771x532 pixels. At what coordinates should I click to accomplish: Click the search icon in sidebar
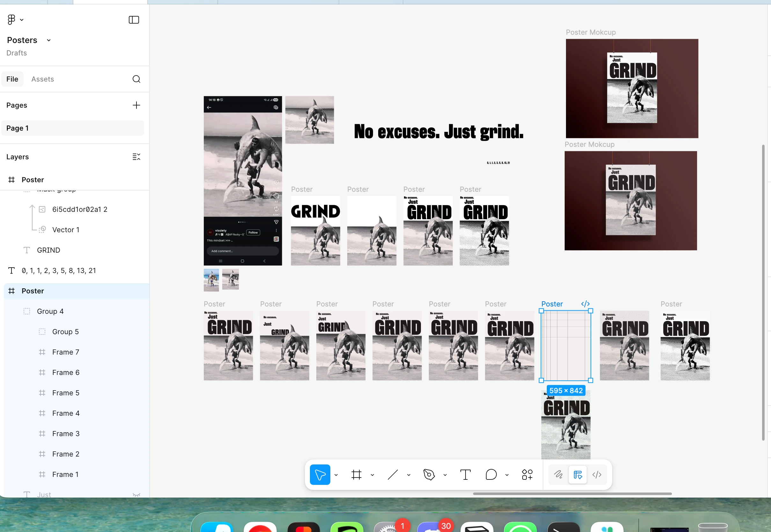click(x=136, y=79)
